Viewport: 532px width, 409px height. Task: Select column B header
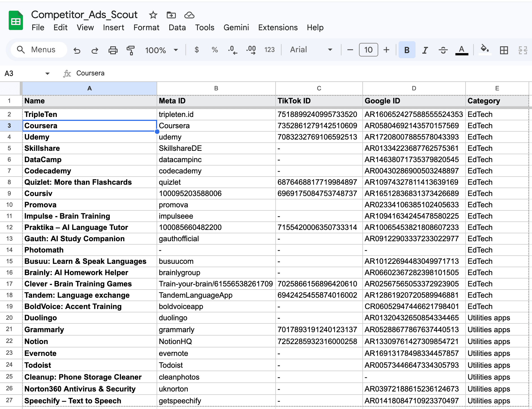tap(216, 88)
